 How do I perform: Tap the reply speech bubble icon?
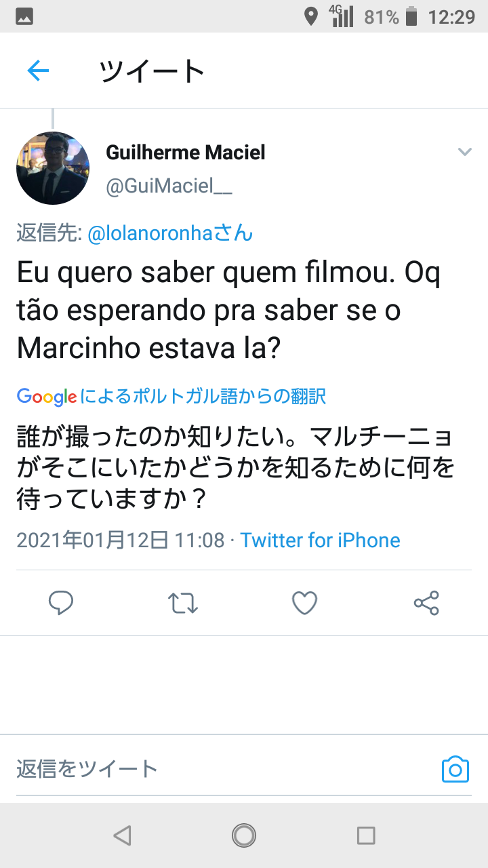point(61,602)
